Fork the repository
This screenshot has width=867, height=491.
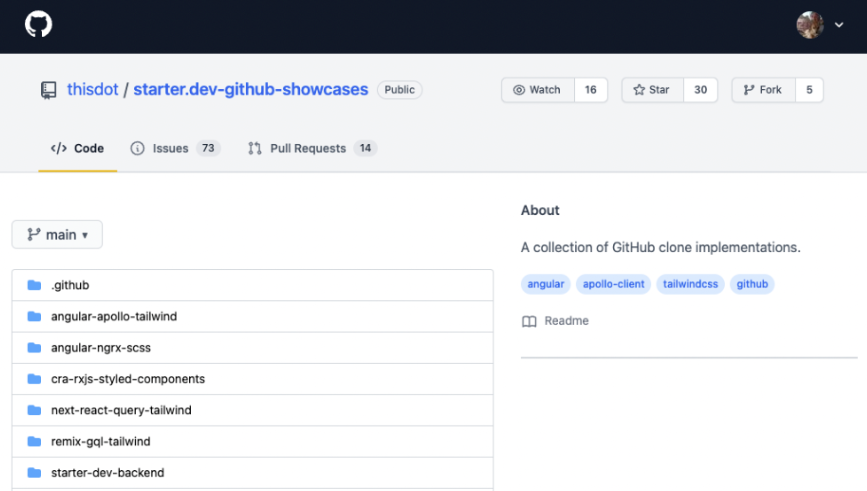pos(764,90)
